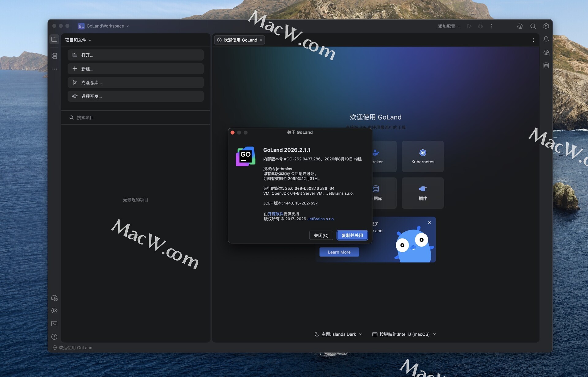Open the Database tool window icon
Viewport: 588px width, 377px height.
pos(546,66)
